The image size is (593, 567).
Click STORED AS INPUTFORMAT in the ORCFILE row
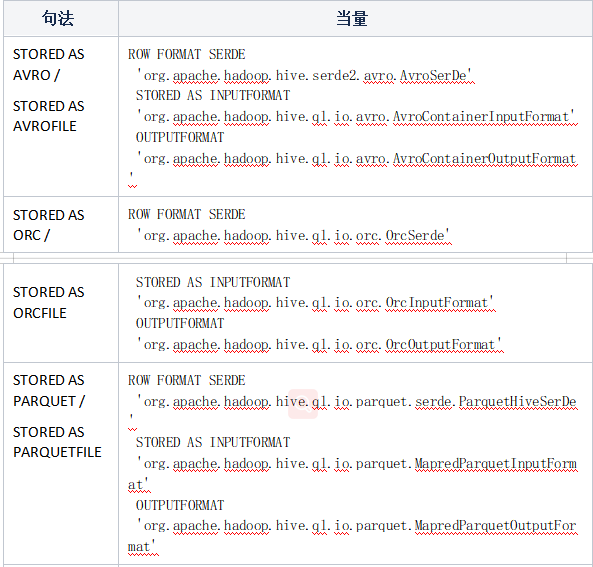point(213,282)
